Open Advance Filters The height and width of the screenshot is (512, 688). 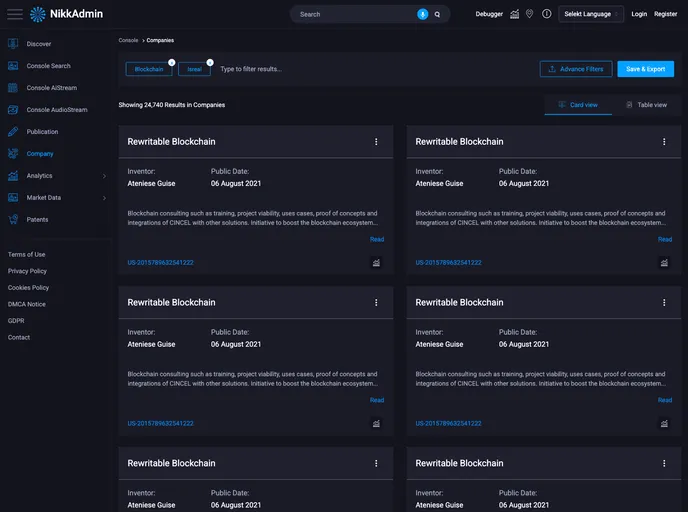[x=575, y=69]
